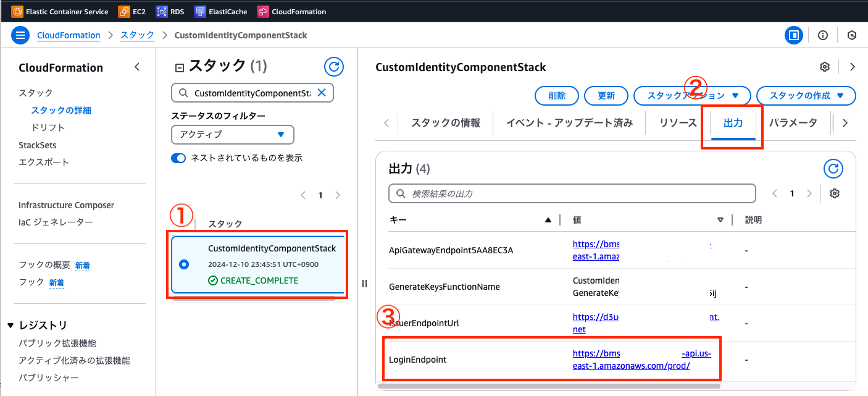The height and width of the screenshot is (396, 868).
Task: Open the ApiGatewayEndpoint5AA8EC3A URL link
Action: pos(641,250)
